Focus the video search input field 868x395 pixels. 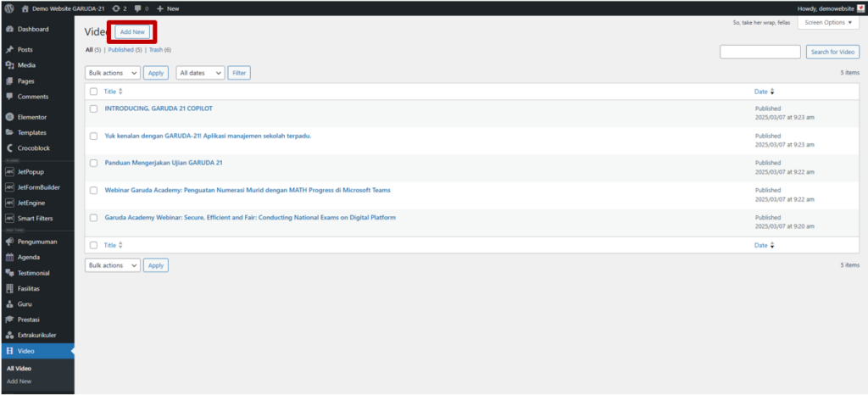[760, 52]
